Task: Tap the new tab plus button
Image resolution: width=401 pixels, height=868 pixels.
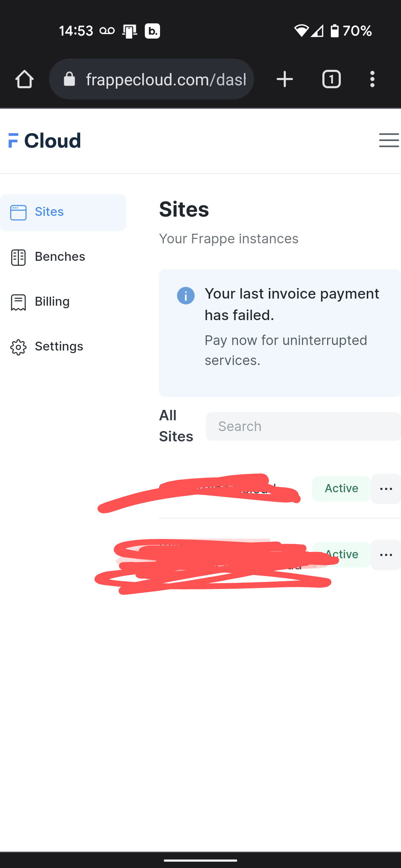Action: [284, 79]
